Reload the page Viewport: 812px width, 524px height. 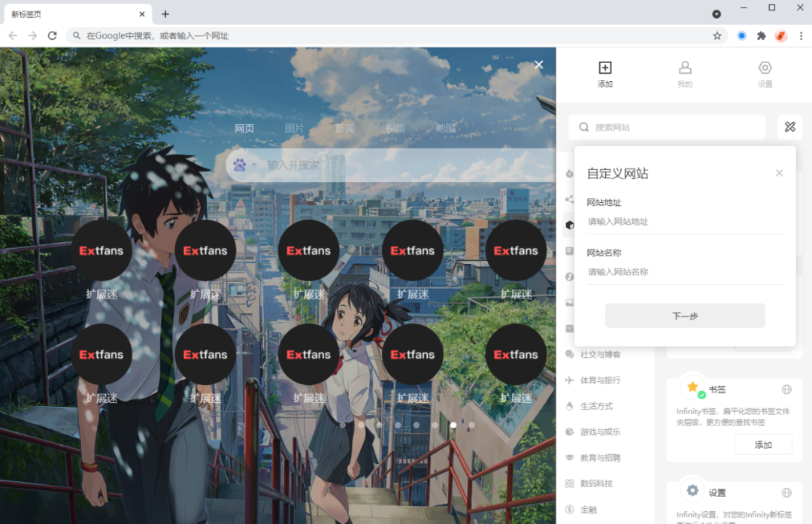53,36
